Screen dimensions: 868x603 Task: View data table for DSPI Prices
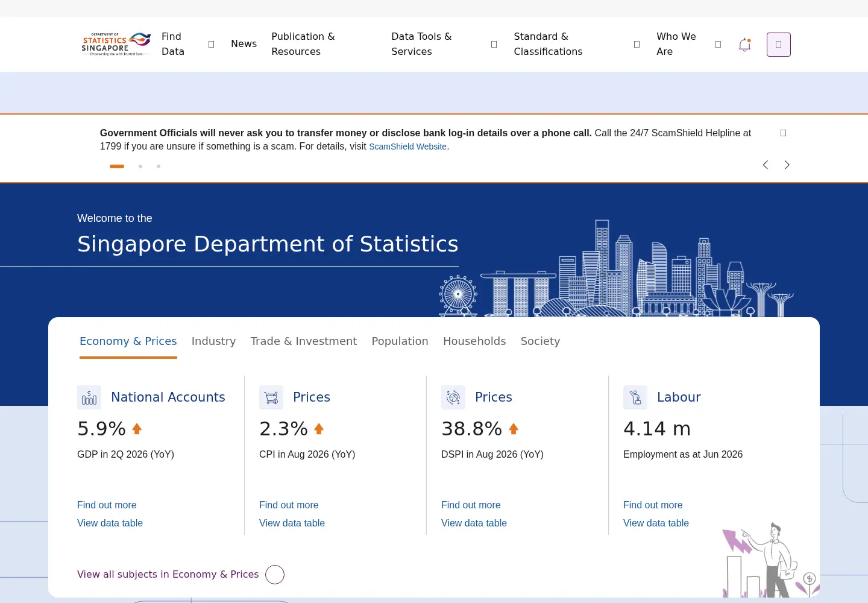tap(474, 523)
